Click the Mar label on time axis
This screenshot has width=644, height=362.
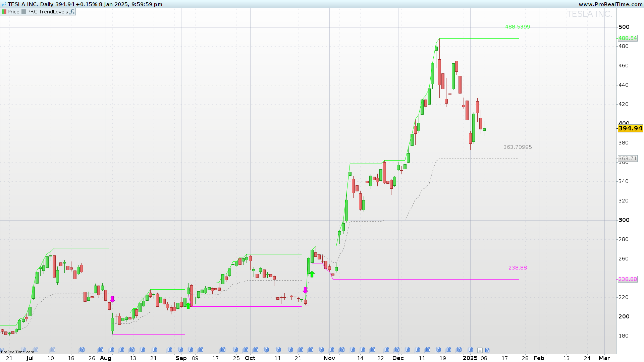coord(604,358)
